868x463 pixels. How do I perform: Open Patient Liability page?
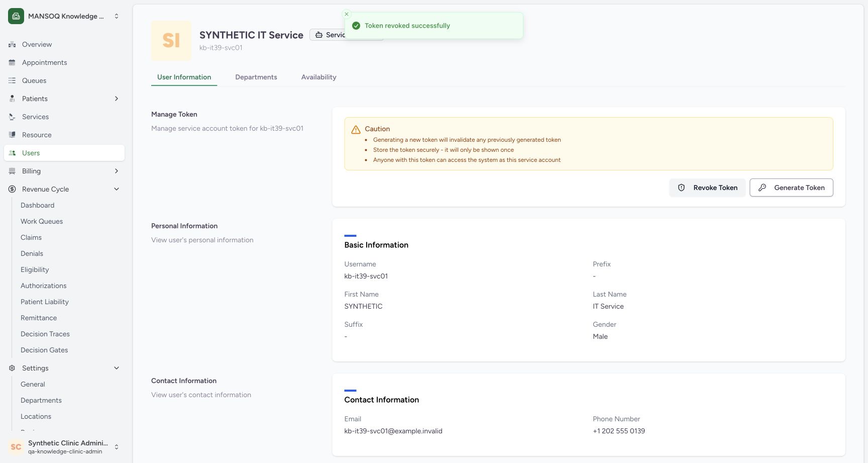click(x=45, y=302)
